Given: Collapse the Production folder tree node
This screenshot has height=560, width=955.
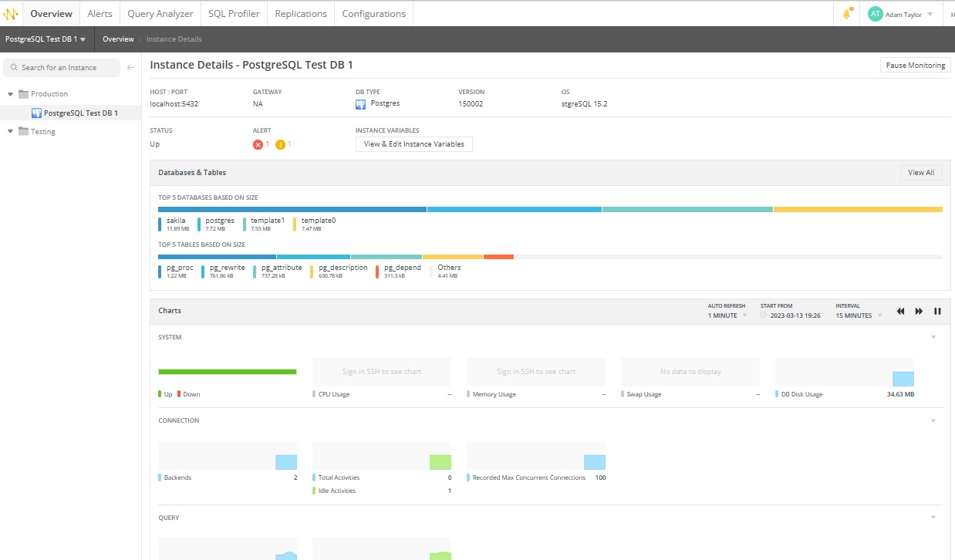Looking at the screenshot, I should pyautogui.click(x=11, y=94).
